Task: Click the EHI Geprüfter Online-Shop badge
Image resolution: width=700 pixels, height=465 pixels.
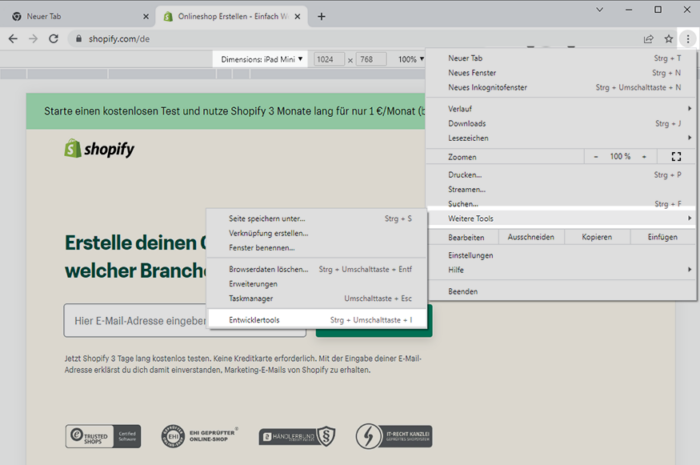Action: [x=200, y=436]
